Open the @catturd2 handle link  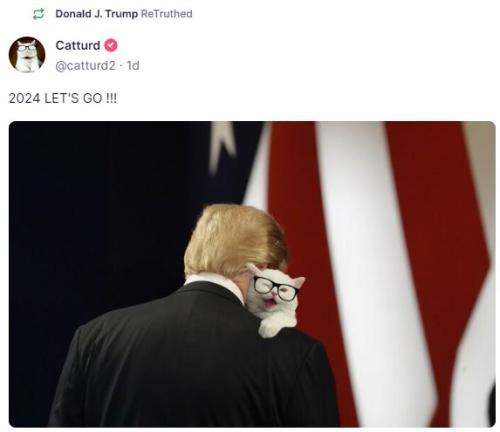(85, 66)
